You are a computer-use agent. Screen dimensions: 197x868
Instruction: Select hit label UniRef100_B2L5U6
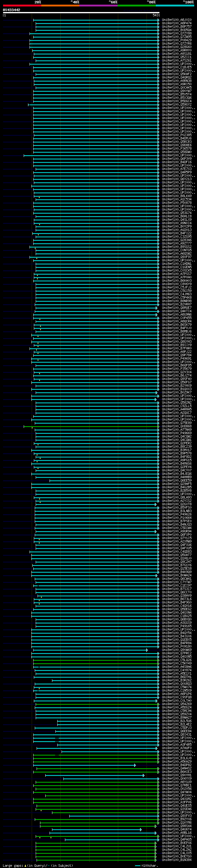click(176, 721)
